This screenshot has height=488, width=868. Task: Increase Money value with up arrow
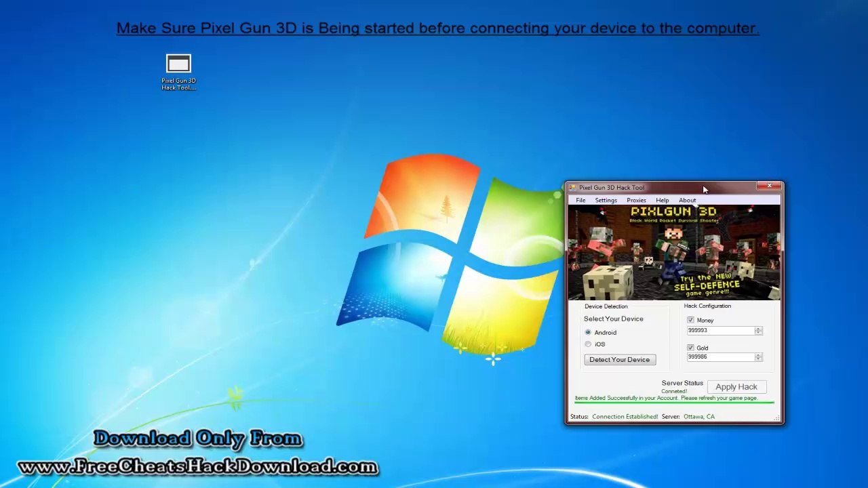tap(758, 329)
